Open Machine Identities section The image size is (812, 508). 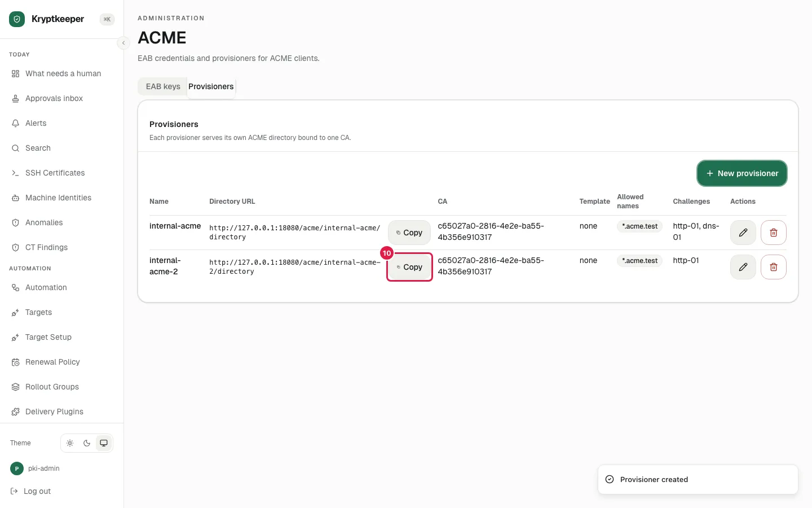pyautogui.click(x=62, y=198)
